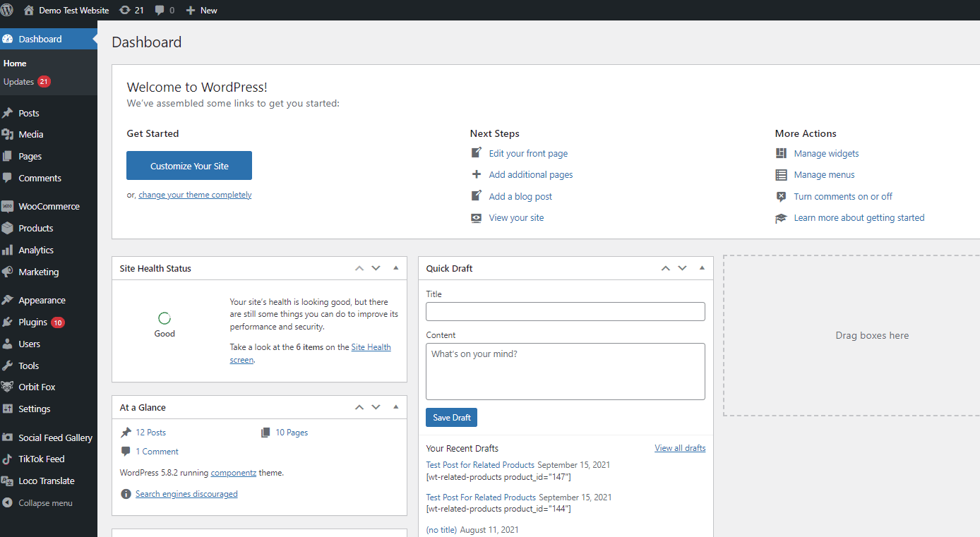Click the updates icon showing 21
980x537 pixels.
[125, 10]
